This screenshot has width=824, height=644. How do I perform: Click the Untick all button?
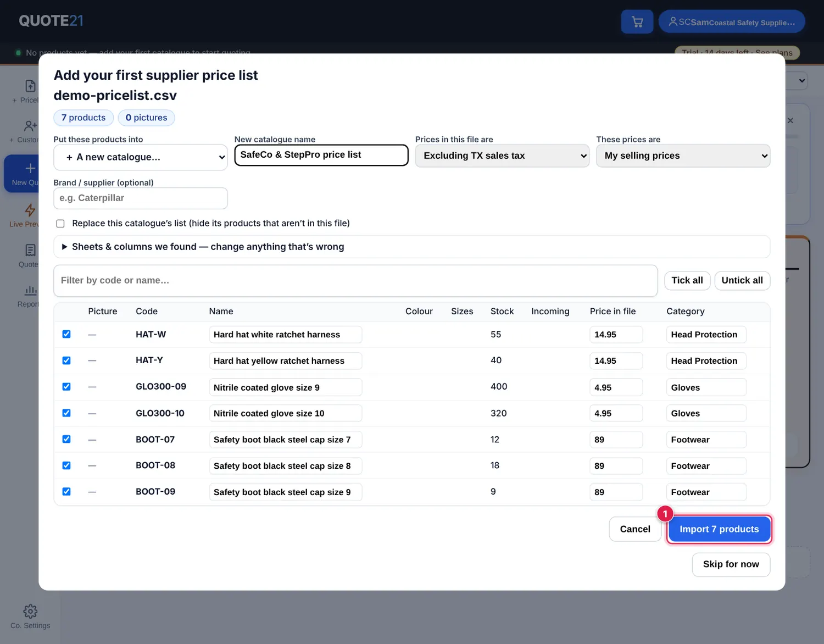742,280
